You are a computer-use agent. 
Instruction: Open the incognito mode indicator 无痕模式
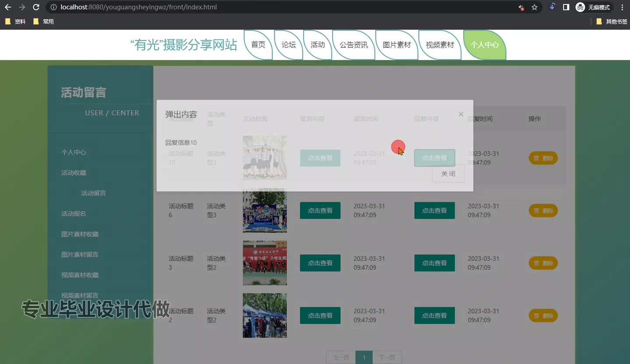593,7
